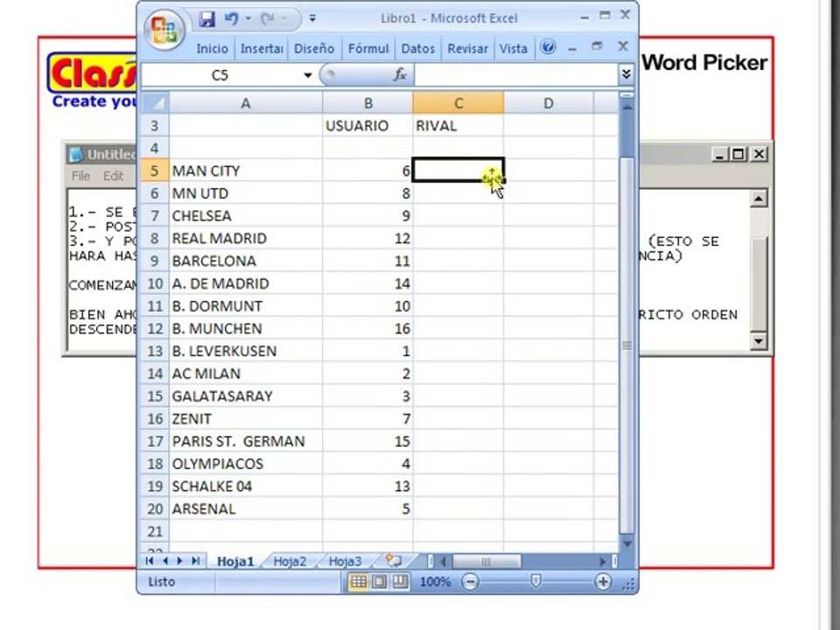Go to next sheet navigation arrow
Image resolution: width=840 pixels, height=630 pixels.
point(180,561)
